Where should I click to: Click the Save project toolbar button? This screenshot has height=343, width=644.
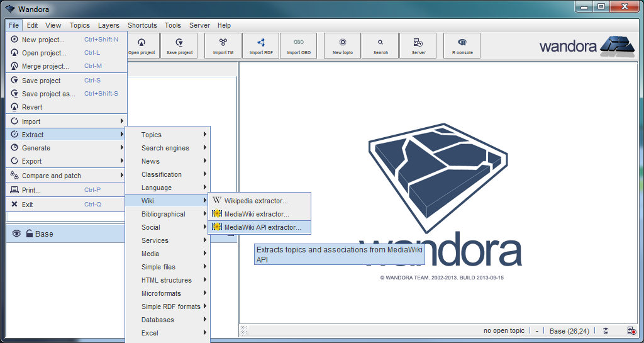tap(179, 45)
